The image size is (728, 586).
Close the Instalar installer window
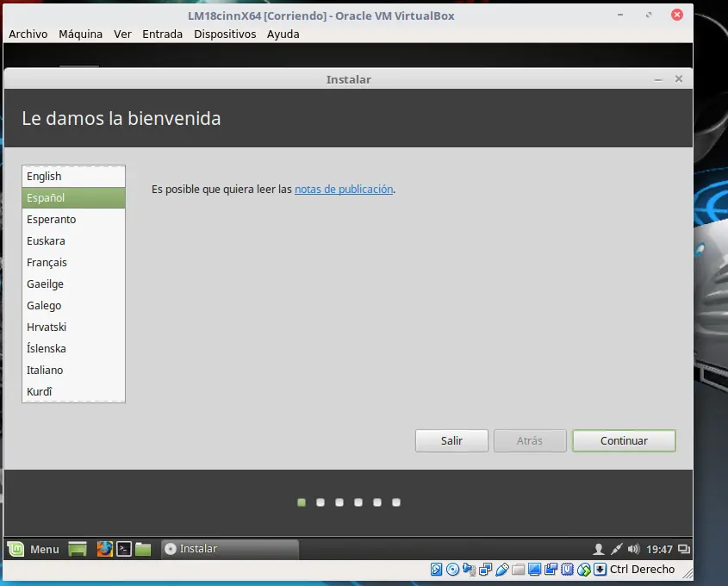[x=679, y=79]
